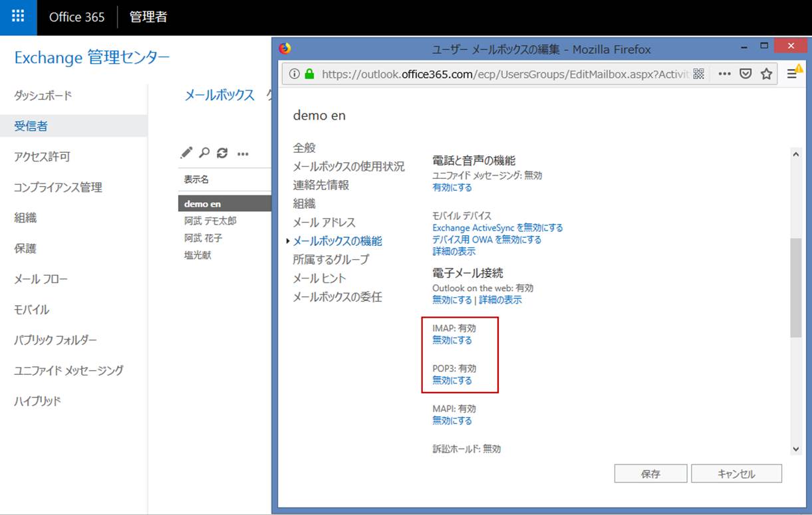The width and height of the screenshot is (812, 515).
Task: Bookmark this page with the star icon
Action: tap(766, 74)
